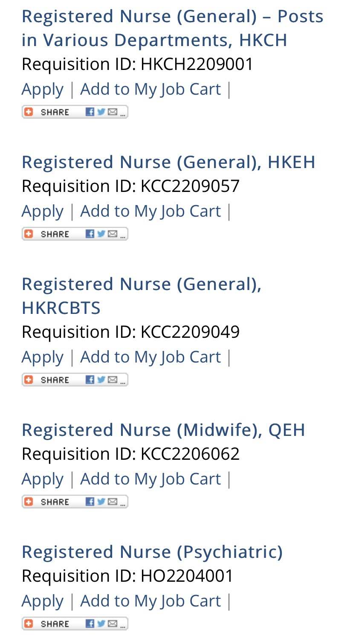
Task: Add KCC2209049 job to My Job Cart
Action: (x=150, y=357)
